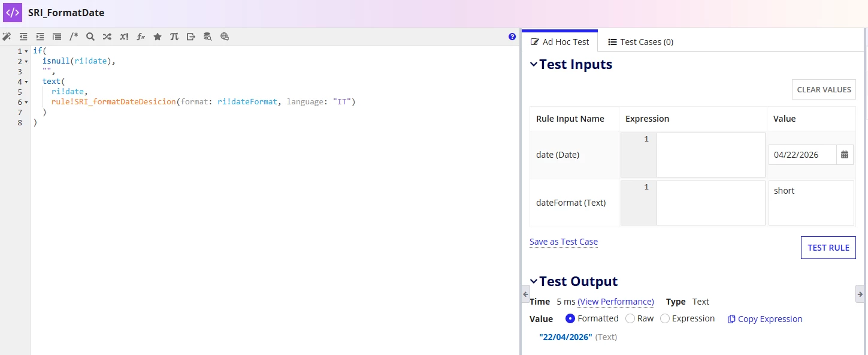The width and height of the screenshot is (868, 355).
Task: Click the fx function toolbar icon
Action: 141,37
